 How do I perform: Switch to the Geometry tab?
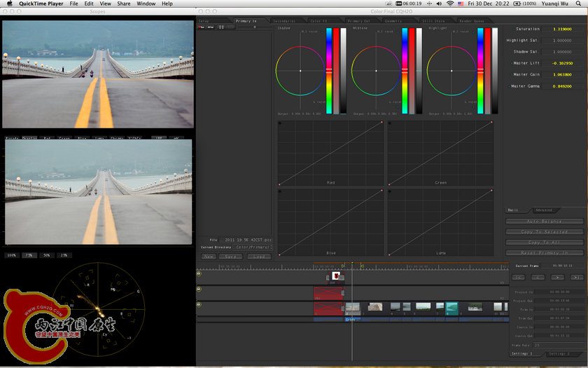398,21
